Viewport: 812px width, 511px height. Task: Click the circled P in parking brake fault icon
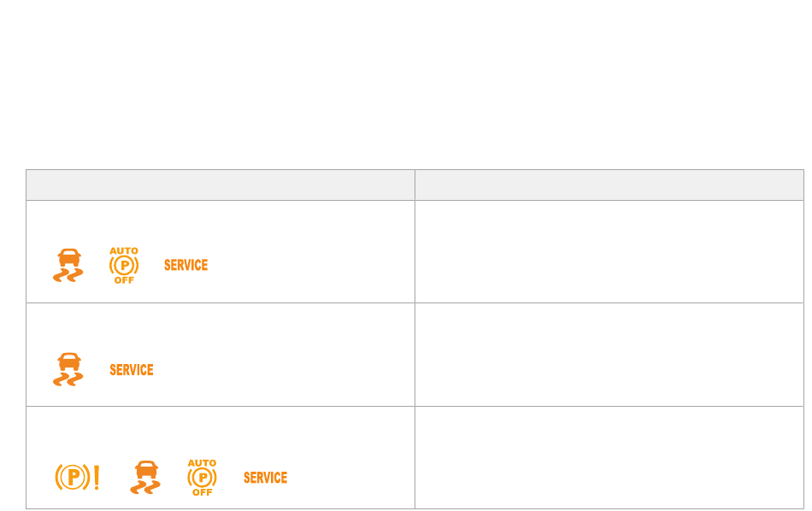tap(73, 478)
